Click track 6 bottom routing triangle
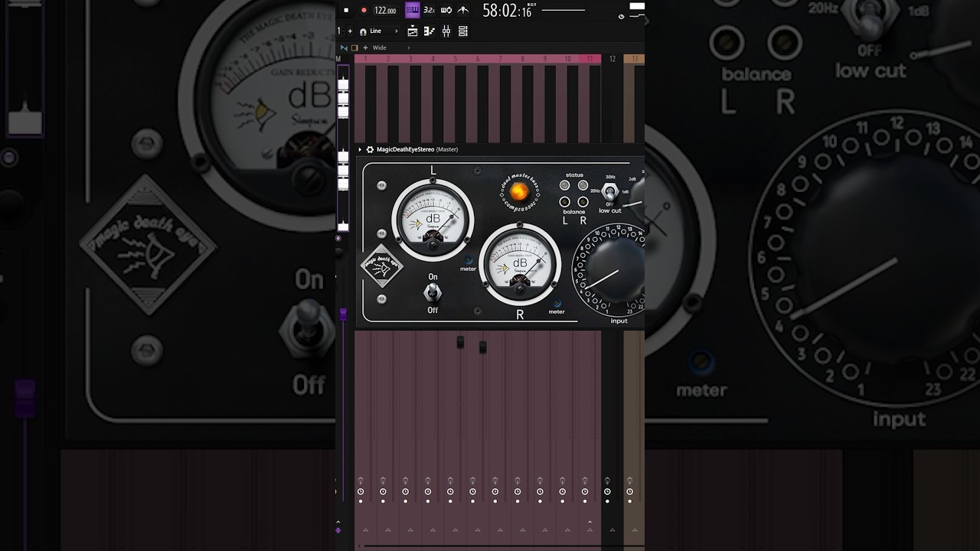 [478, 530]
